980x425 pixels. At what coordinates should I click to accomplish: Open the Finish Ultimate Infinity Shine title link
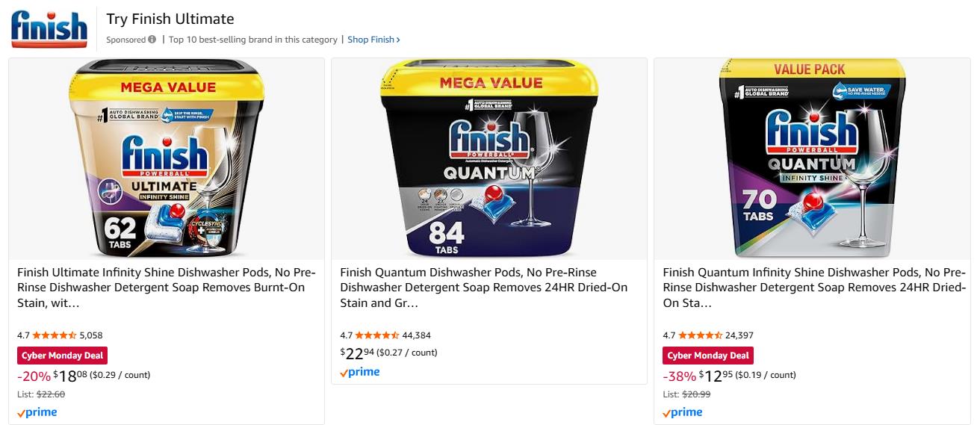(167, 288)
